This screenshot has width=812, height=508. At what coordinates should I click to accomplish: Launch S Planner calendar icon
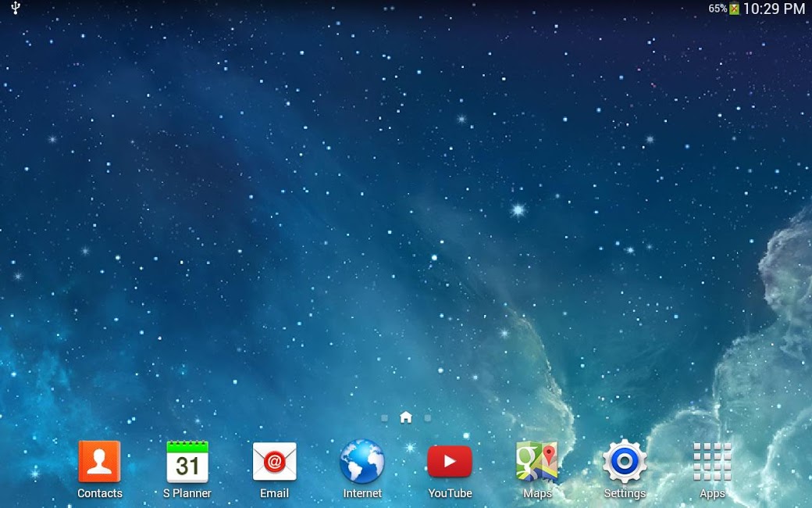point(187,461)
